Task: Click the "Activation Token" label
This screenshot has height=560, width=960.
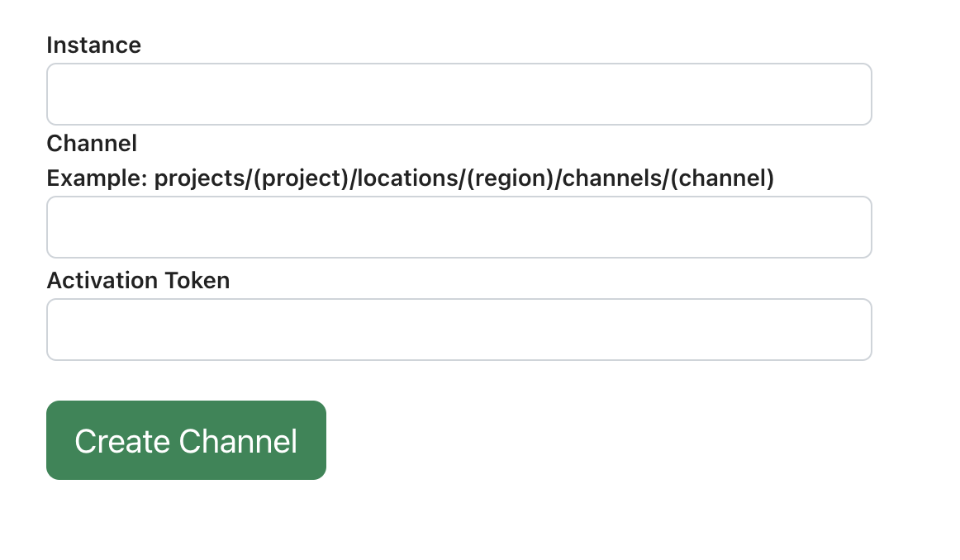Action: pos(138,281)
